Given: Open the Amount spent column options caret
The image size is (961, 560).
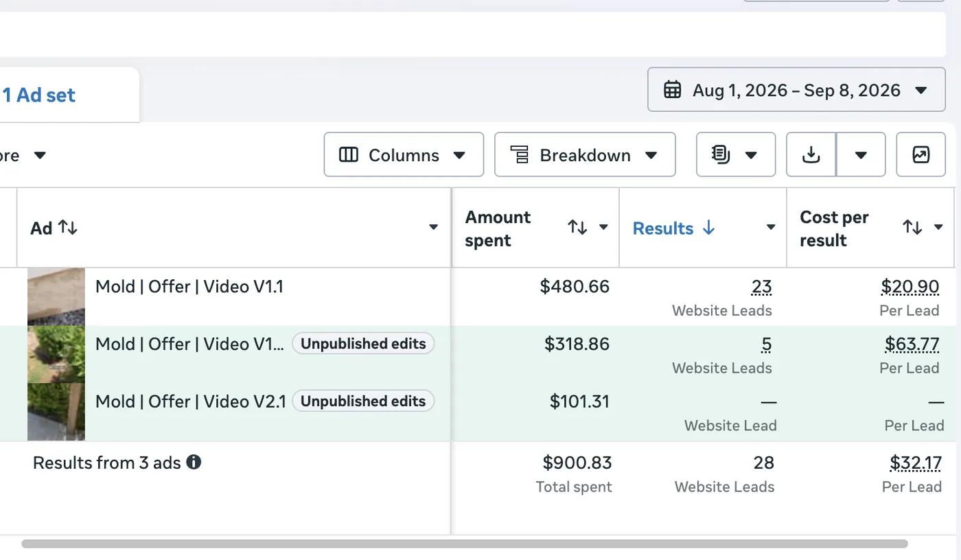Looking at the screenshot, I should coord(603,228).
